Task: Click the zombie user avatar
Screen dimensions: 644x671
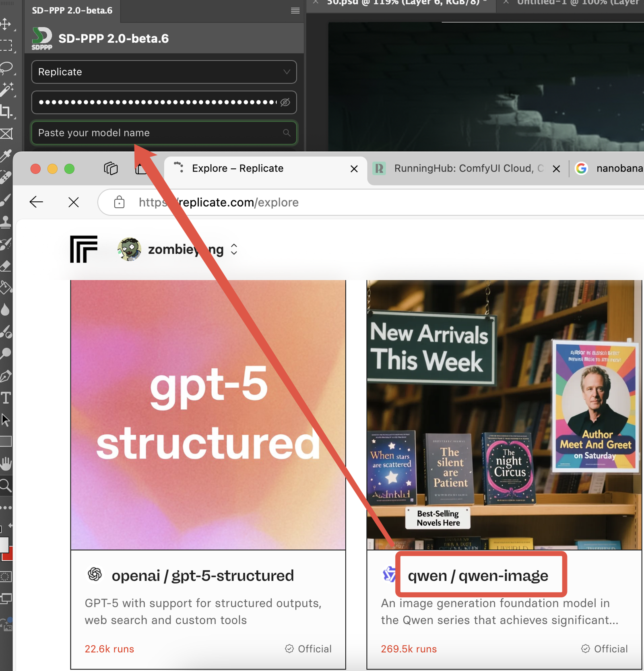Action: 129,250
